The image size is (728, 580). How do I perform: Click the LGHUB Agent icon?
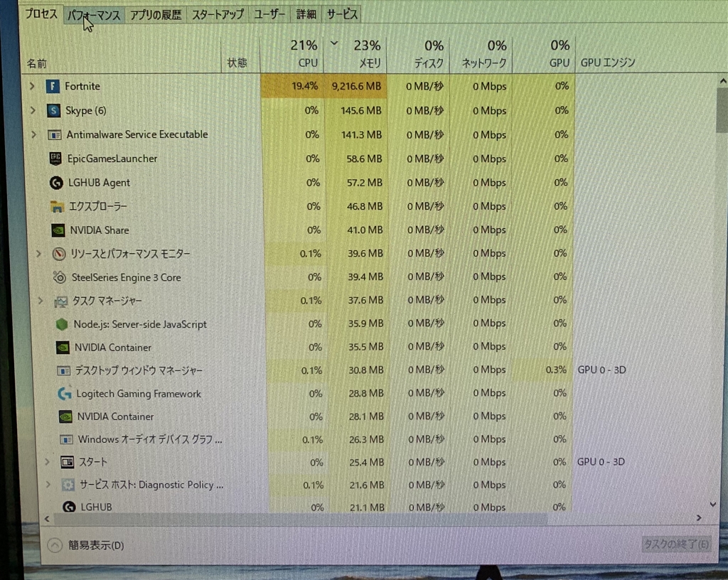56,183
